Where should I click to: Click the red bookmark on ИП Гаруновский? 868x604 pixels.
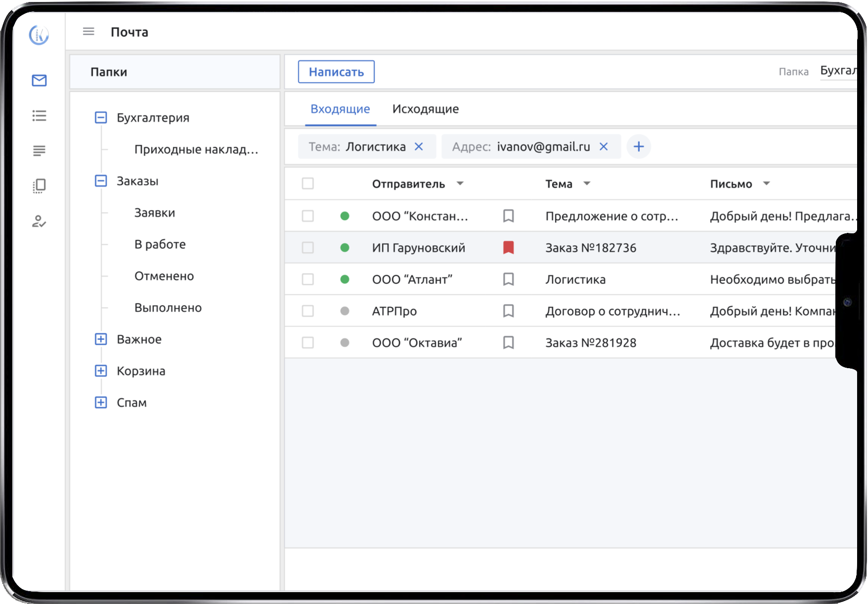click(x=508, y=248)
